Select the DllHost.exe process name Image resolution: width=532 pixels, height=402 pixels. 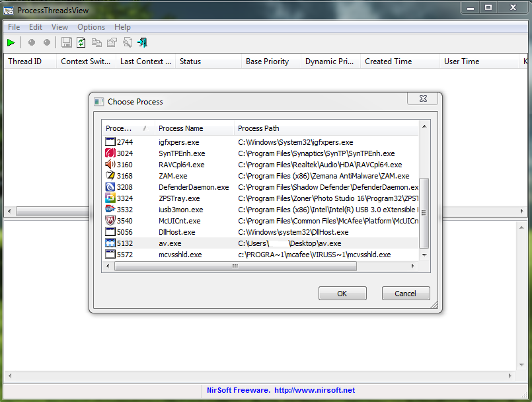click(176, 232)
